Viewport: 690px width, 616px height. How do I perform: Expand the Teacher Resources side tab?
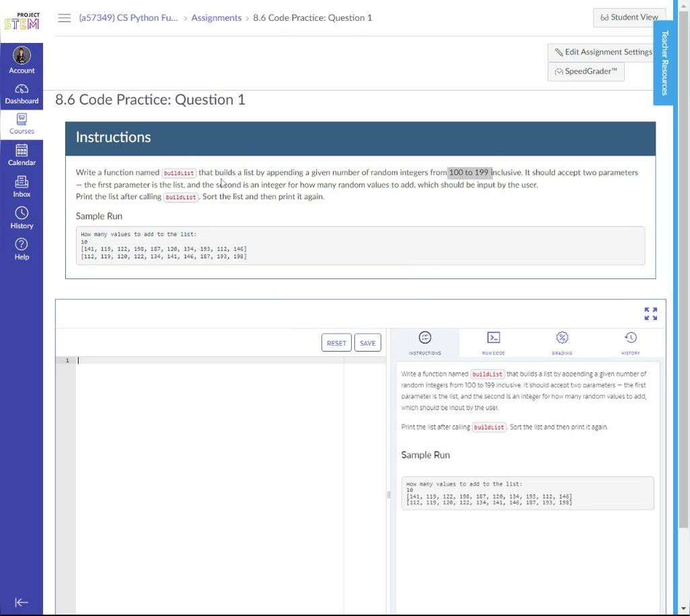point(664,63)
